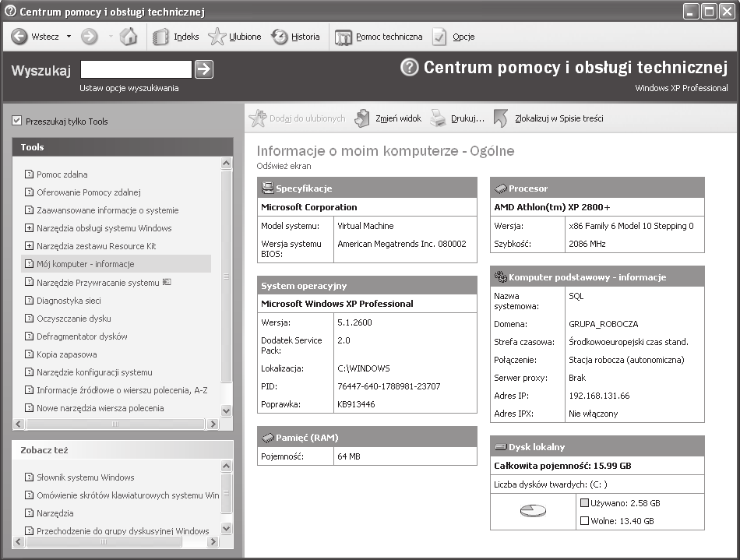Click the Zmień widok icon
The height and width of the screenshot is (560, 740).
click(362, 118)
